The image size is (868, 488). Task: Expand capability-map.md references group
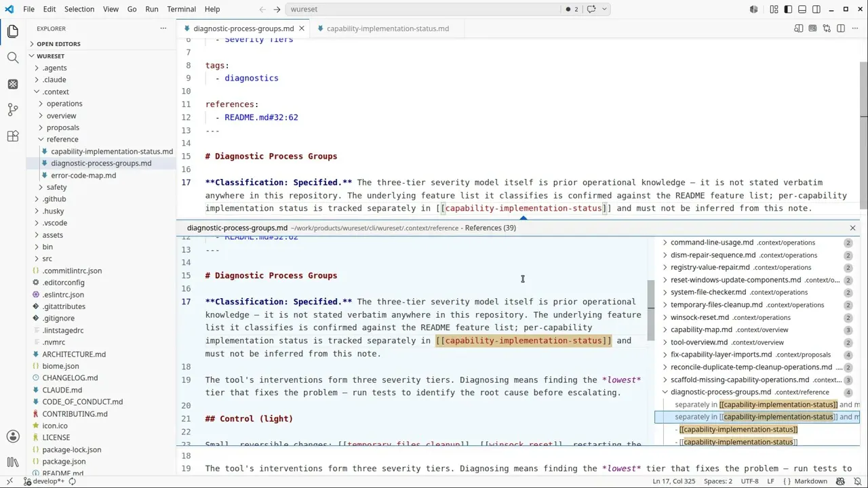[x=665, y=330]
